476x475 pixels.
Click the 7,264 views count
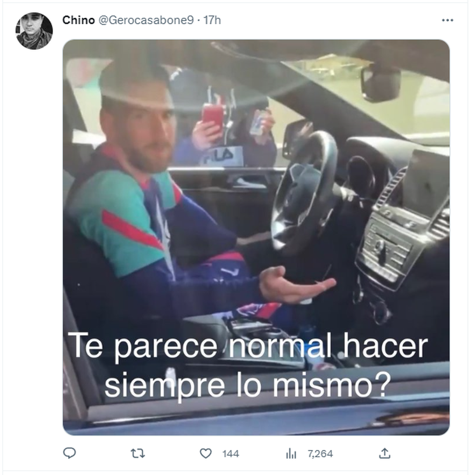(320, 454)
